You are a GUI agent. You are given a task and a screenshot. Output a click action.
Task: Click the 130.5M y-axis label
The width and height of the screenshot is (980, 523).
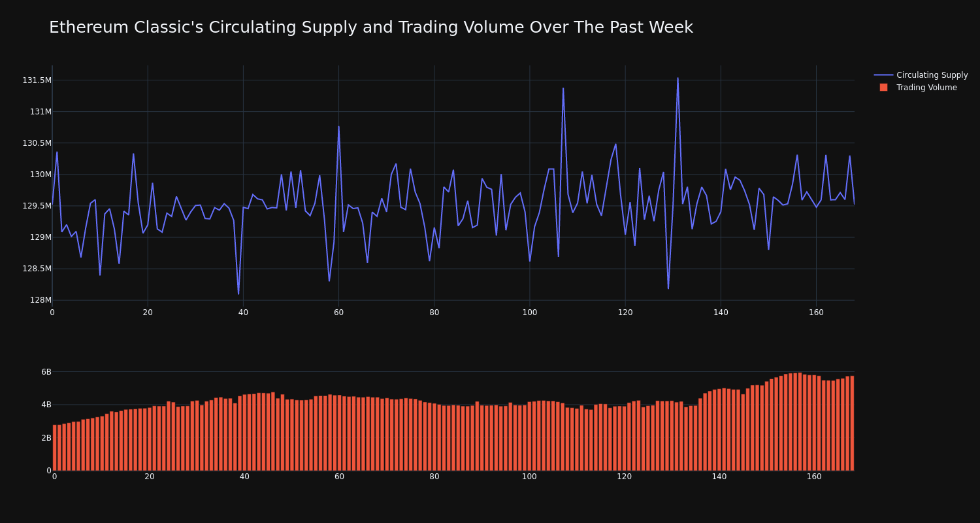(37, 143)
